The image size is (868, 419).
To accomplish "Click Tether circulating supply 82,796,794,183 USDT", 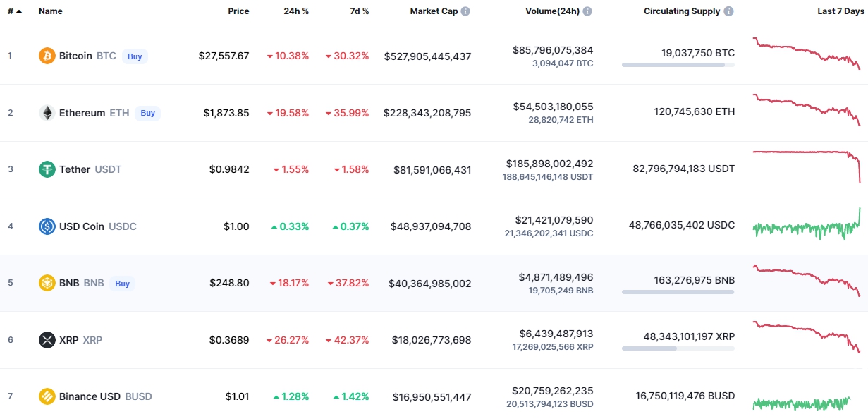I will click(x=684, y=169).
